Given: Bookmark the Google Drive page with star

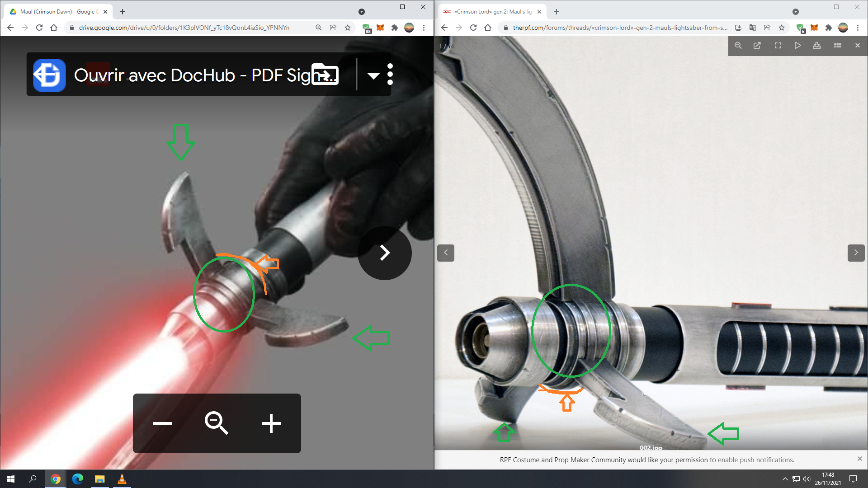Looking at the screenshot, I should 348,28.
